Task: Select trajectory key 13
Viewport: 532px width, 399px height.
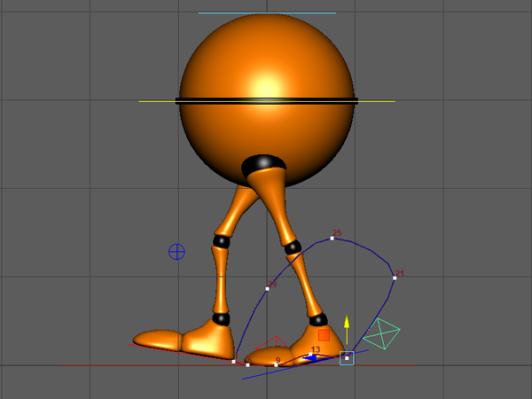Action: [x=310, y=354]
